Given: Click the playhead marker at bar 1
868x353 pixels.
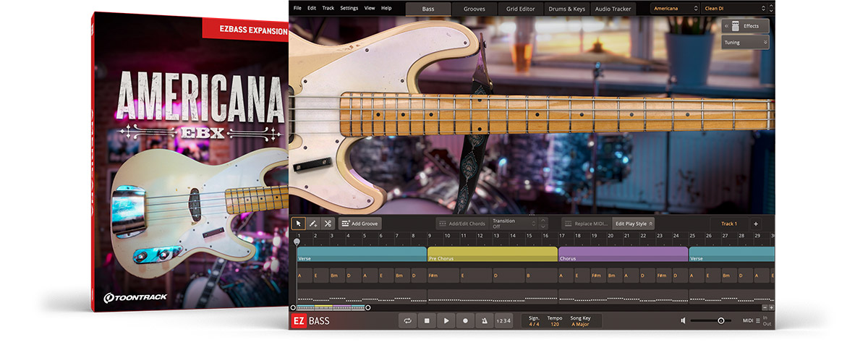Looking at the screenshot, I should click(x=297, y=242).
